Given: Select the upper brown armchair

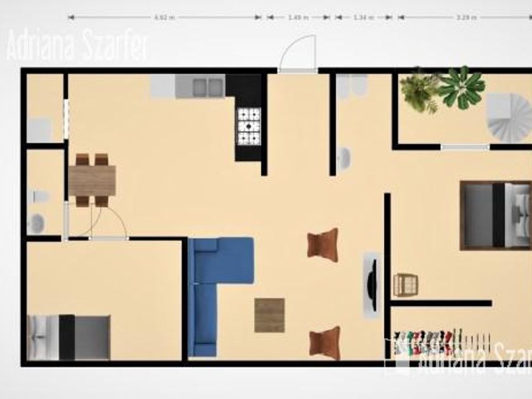Looking at the screenshot, I should pyautogui.click(x=322, y=245).
